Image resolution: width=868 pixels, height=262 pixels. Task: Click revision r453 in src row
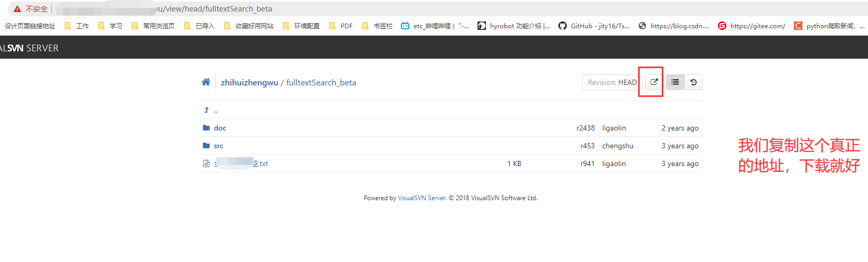[588, 146]
